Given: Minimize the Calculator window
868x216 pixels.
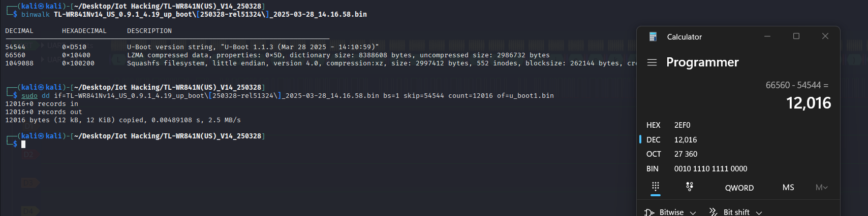Looking at the screenshot, I should (x=767, y=36).
